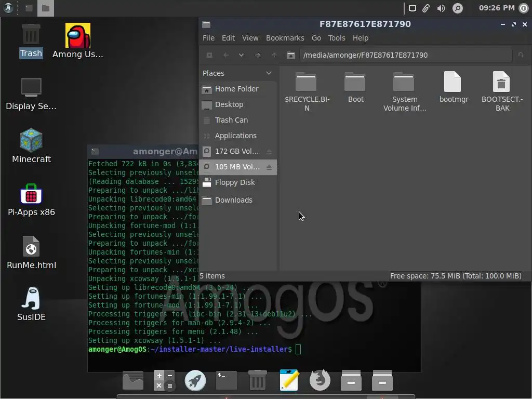The width and height of the screenshot is (532, 399).
Task: Go up to parent folder
Action: point(274,55)
